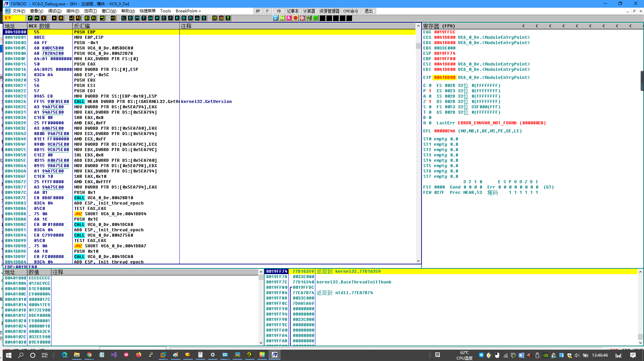The width and height of the screenshot is (644, 361).
Task: Select LastErr ERROR_ENVVAR_NOT_FOUND entry
Action: pyautogui.click(x=491, y=123)
